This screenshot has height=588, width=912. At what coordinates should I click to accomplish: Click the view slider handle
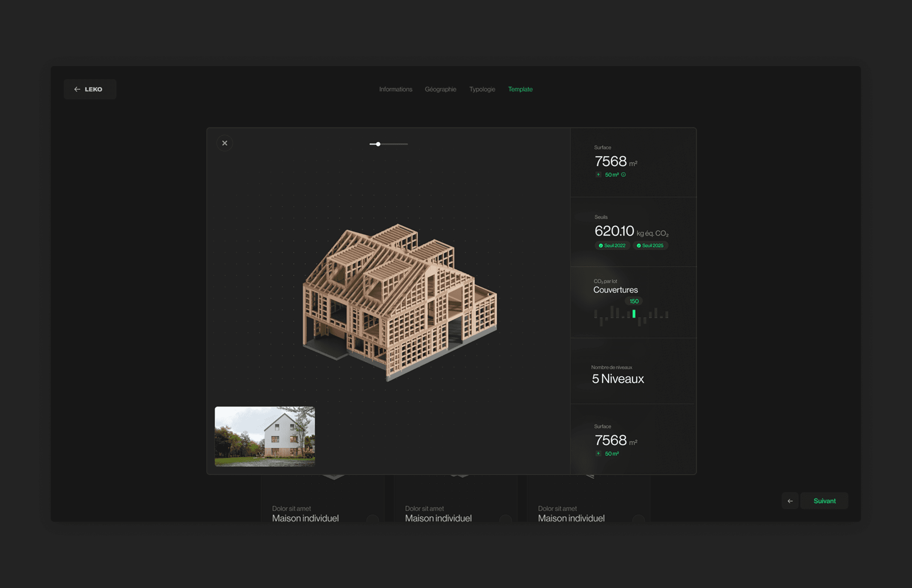point(378,144)
